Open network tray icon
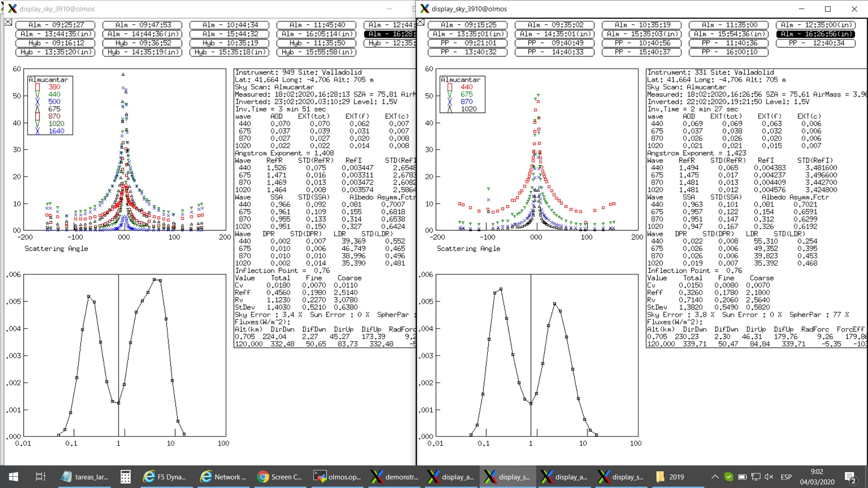 click(x=755, y=477)
